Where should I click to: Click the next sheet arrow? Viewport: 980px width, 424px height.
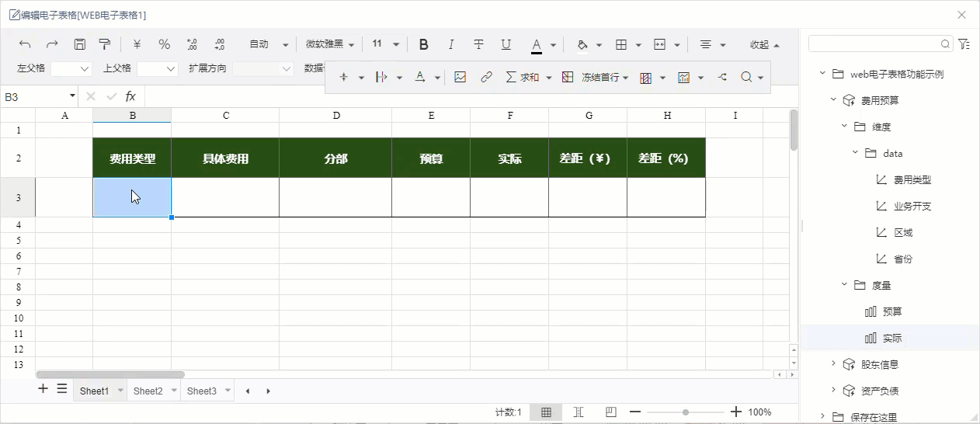click(268, 391)
